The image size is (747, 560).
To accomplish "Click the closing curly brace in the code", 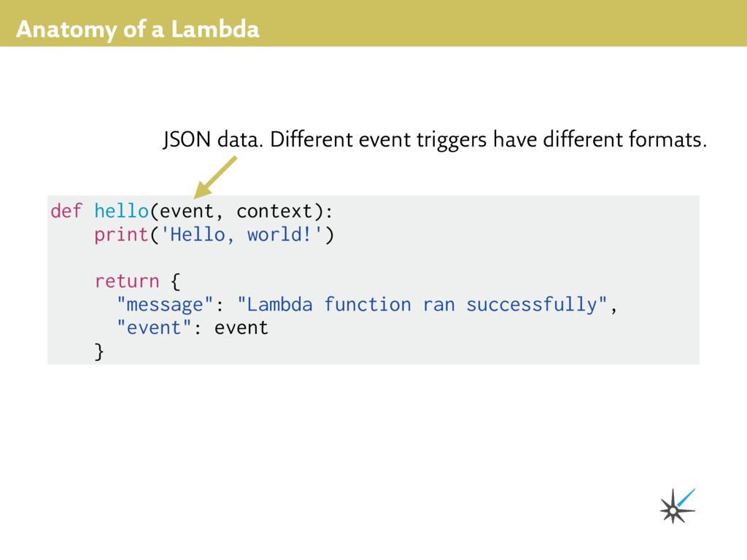I will tap(99, 351).
